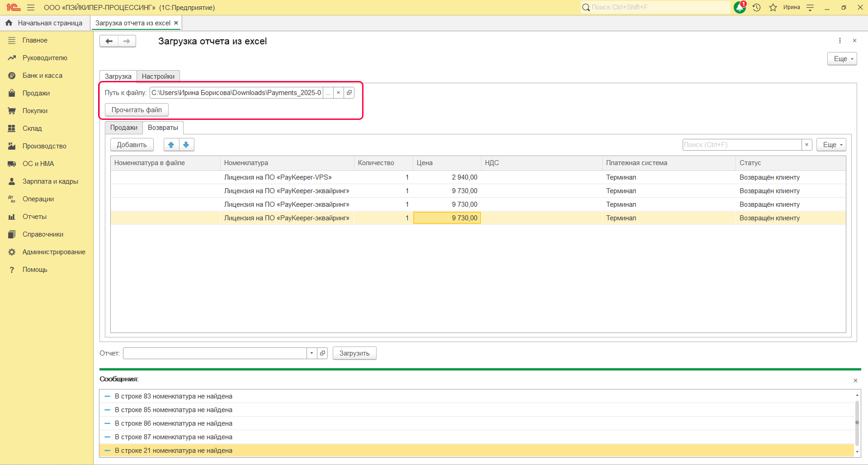868x465 pixels.
Task: Navigate forward with the right arrow button
Action: point(127,41)
